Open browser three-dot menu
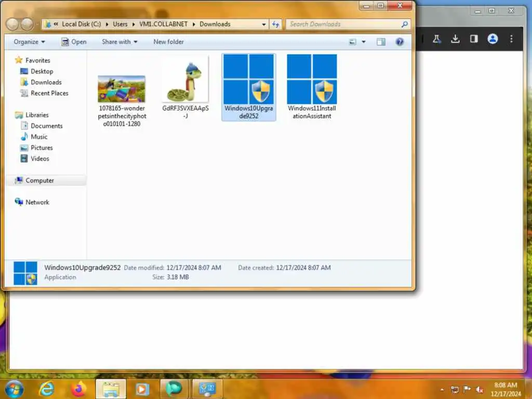Screen dimensions: 532x399 tap(511, 39)
